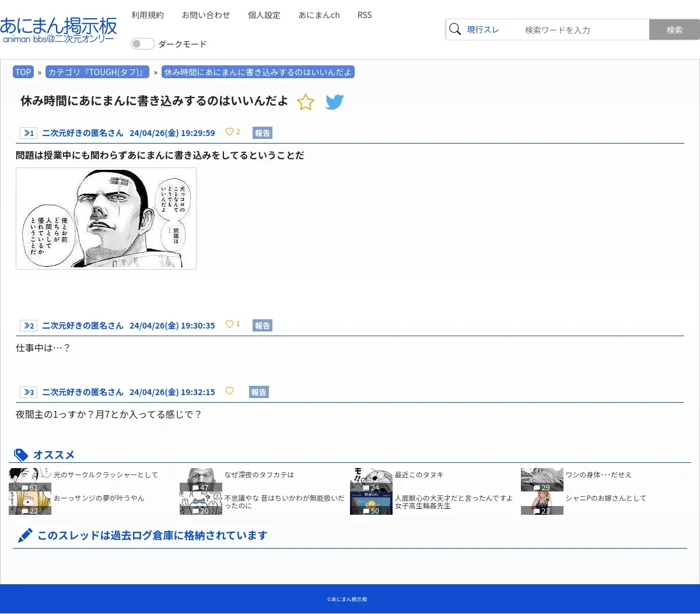
Task: Open 利用規約 in the top menu
Action: [x=148, y=15]
